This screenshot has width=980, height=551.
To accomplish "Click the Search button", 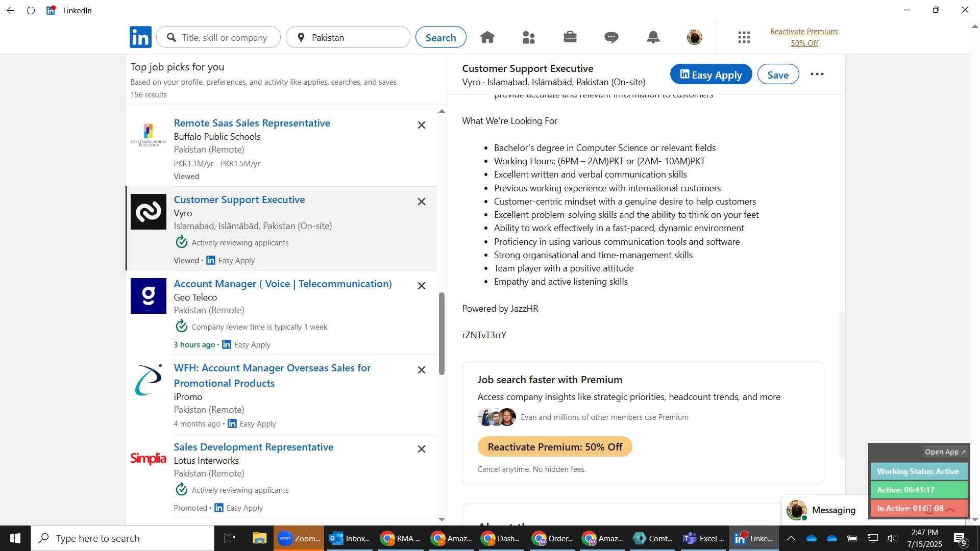I will [440, 37].
